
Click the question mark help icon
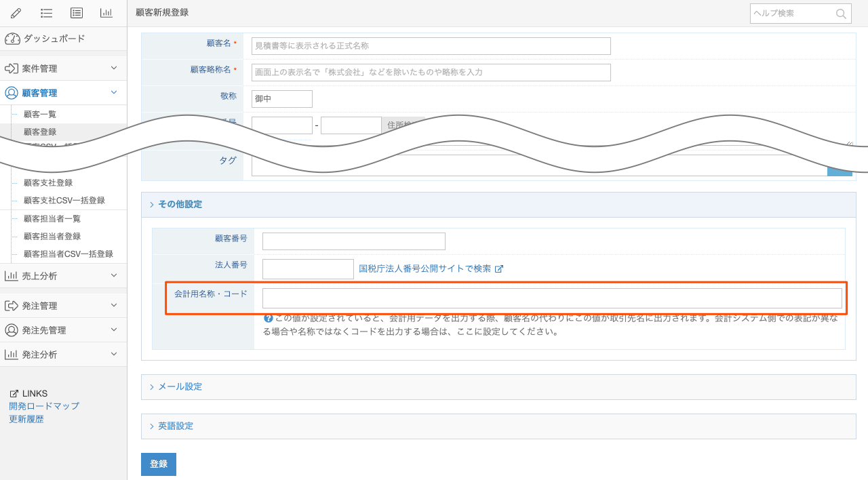pyautogui.click(x=268, y=318)
